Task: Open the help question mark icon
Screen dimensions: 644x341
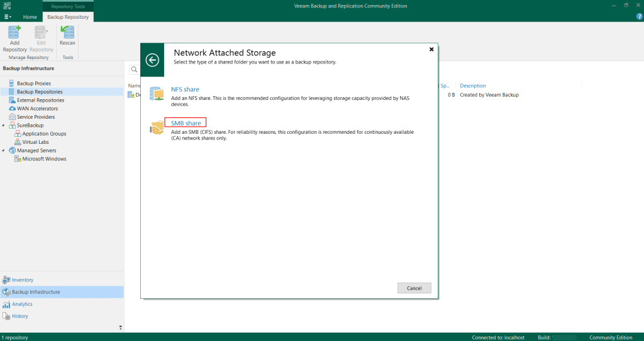Action: point(639,17)
